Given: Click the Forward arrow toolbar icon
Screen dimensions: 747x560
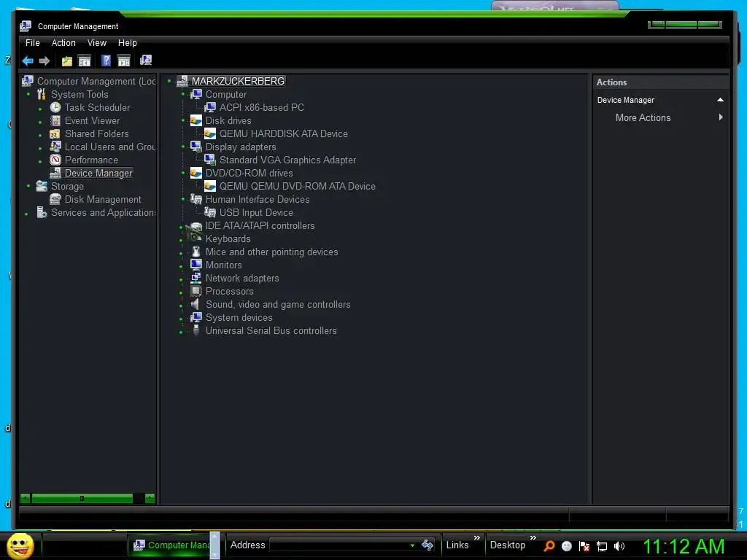Looking at the screenshot, I should [44, 61].
